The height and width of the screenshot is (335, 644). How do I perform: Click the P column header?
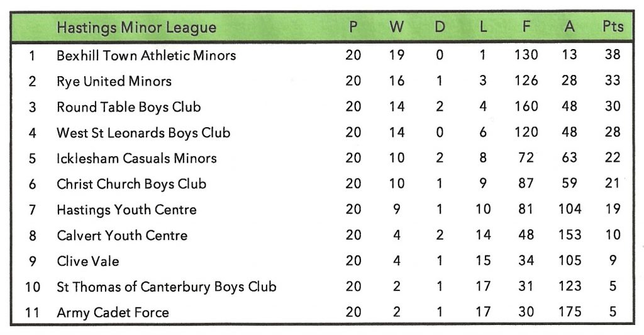353,27
